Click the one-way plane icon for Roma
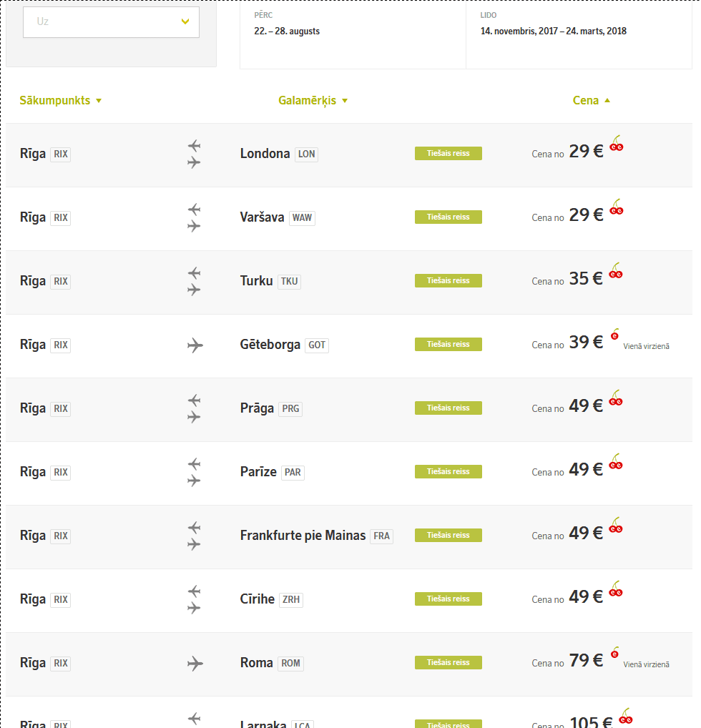Viewport: 701px width, 728px height. click(195, 664)
